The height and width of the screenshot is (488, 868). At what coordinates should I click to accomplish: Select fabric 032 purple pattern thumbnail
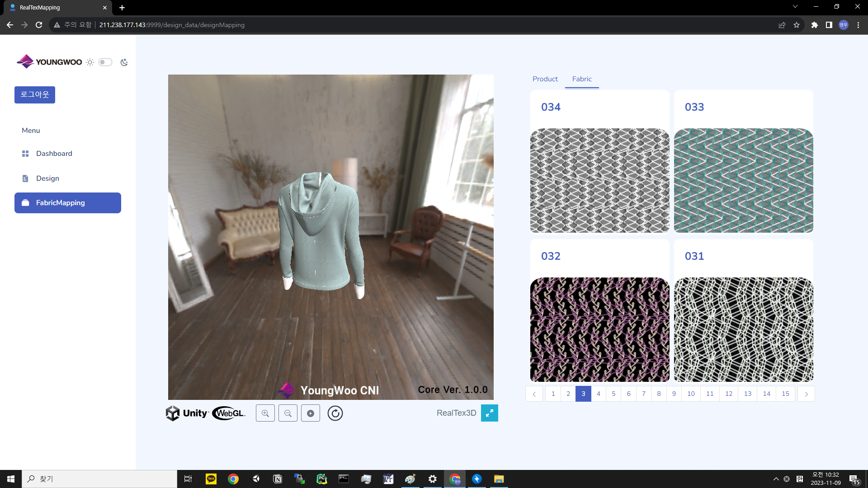coord(599,330)
